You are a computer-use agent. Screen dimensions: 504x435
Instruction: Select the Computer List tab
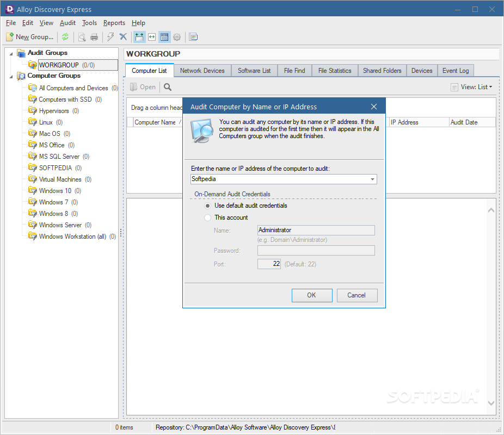point(149,71)
